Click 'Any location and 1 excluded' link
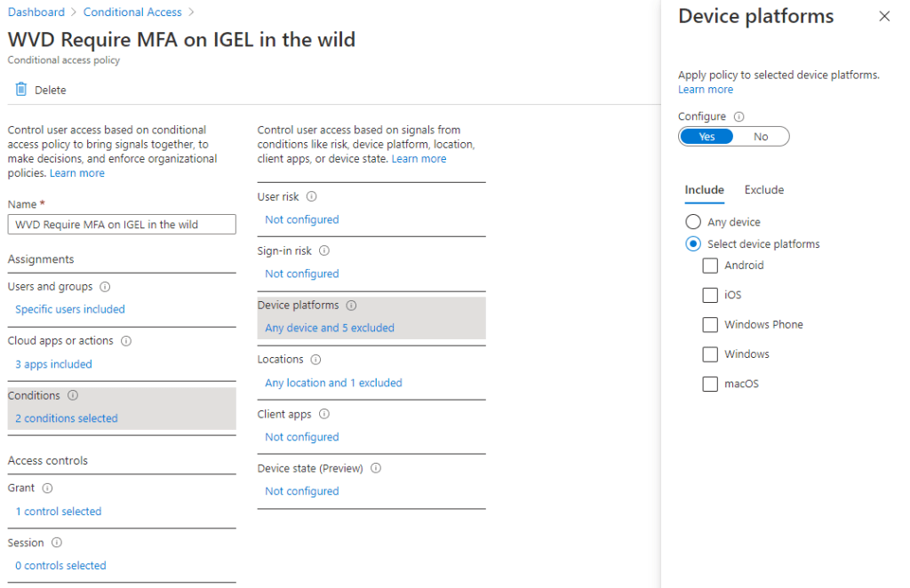Image resolution: width=910 pixels, height=588 pixels. (x=333, y=383)
